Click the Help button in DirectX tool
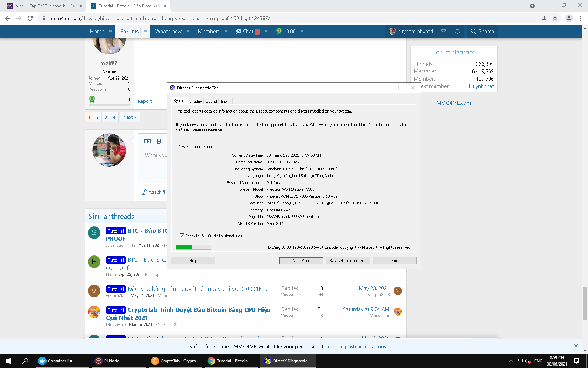The height and width of the screenshot is (368, 588). 193,261
